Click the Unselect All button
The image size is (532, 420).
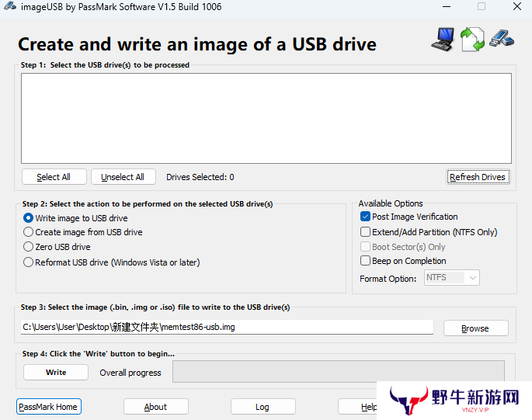pos(123,177)
